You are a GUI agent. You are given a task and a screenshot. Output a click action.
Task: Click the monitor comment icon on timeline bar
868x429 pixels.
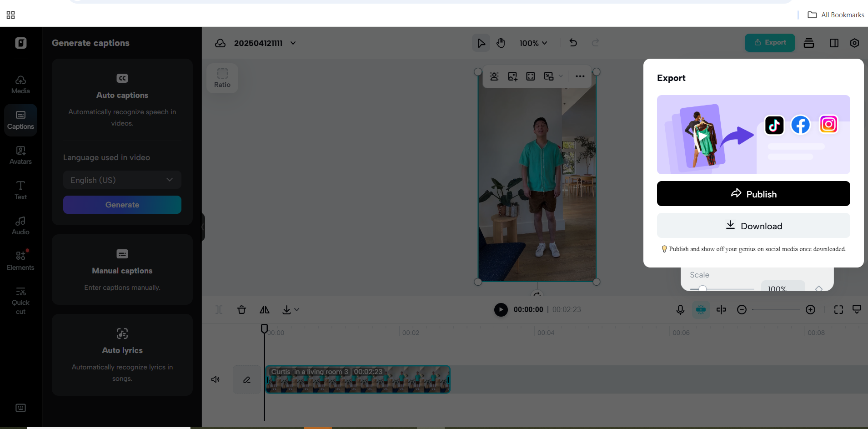[857, 309]
